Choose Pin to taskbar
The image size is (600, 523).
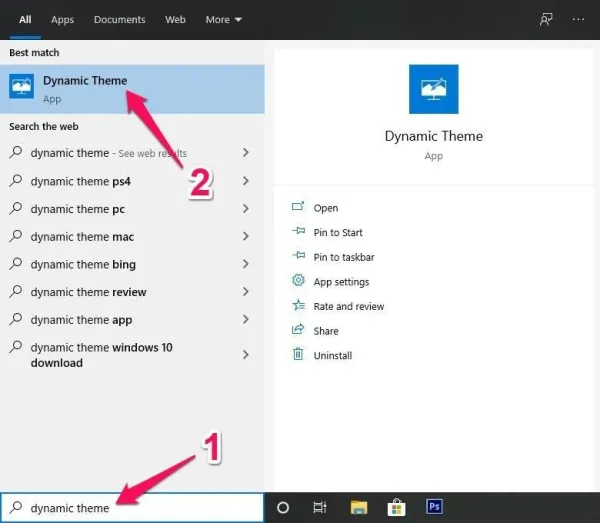344,257
